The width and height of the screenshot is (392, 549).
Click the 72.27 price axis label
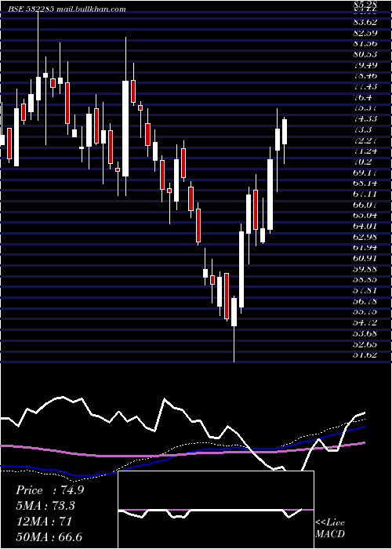365,140
